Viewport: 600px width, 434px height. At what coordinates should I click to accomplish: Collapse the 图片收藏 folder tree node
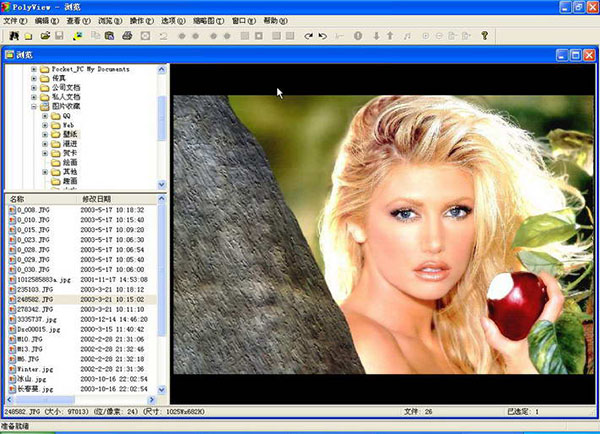[34, 107]
